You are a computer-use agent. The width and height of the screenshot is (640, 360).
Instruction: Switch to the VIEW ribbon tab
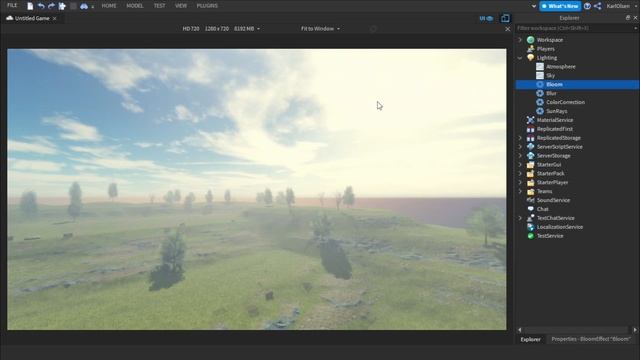point(181,6)
